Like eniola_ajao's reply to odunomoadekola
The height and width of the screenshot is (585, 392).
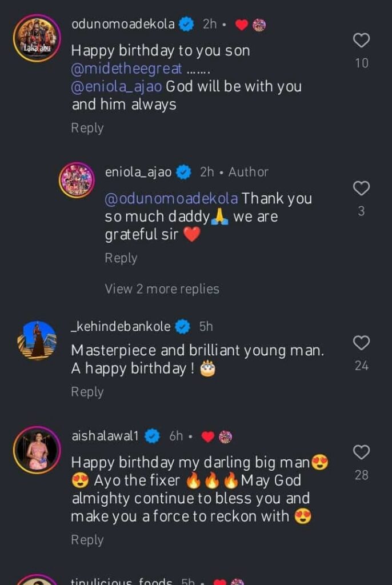point(361,188)
